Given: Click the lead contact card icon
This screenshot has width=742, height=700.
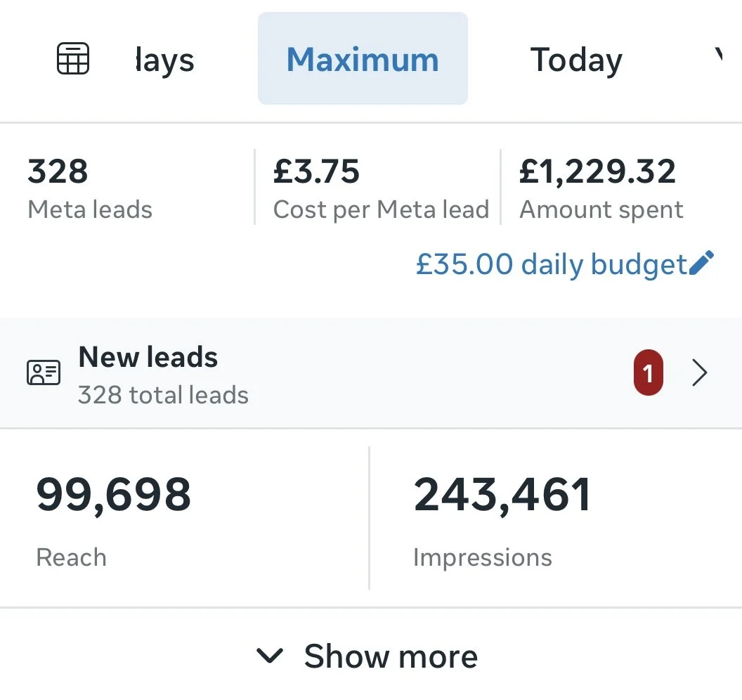Looking at the screenshot, I should pyautogui.click(x=44, y=372).
